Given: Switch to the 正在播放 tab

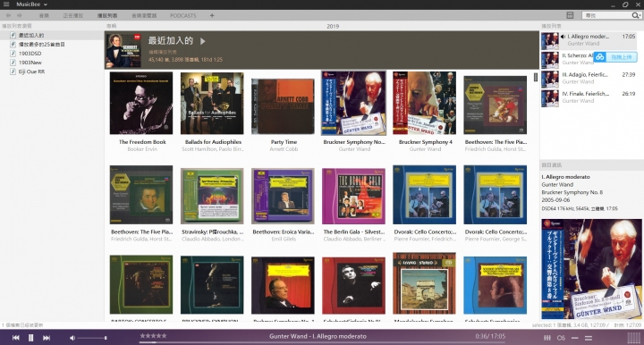Looking at the screenshot, I should [73, 15].
